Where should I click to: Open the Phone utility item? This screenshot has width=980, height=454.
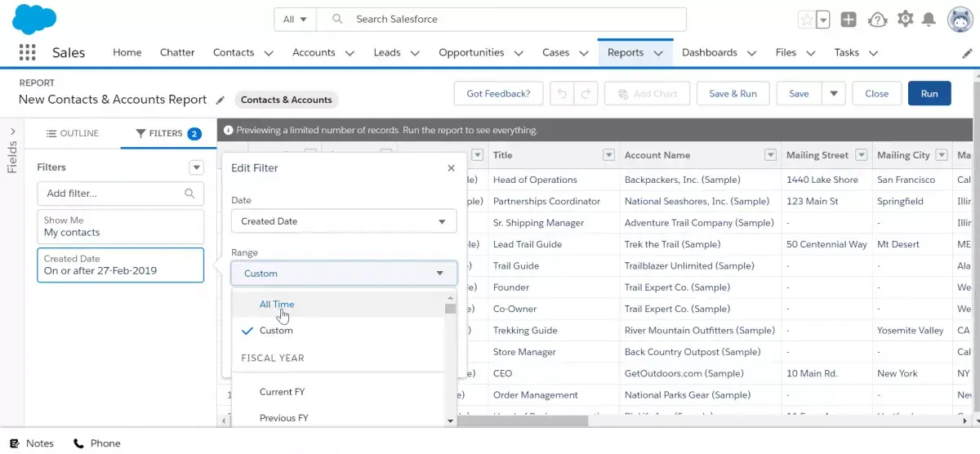[x=97, y=443]
